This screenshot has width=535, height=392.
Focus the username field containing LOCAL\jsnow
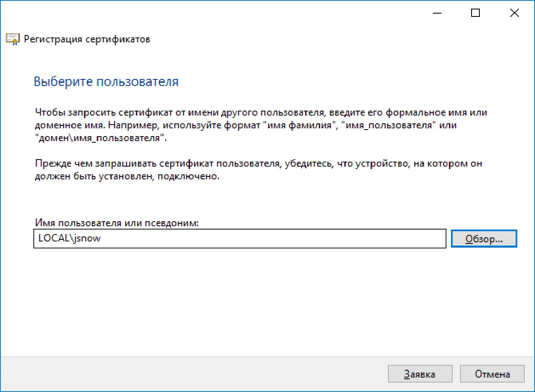240,239
